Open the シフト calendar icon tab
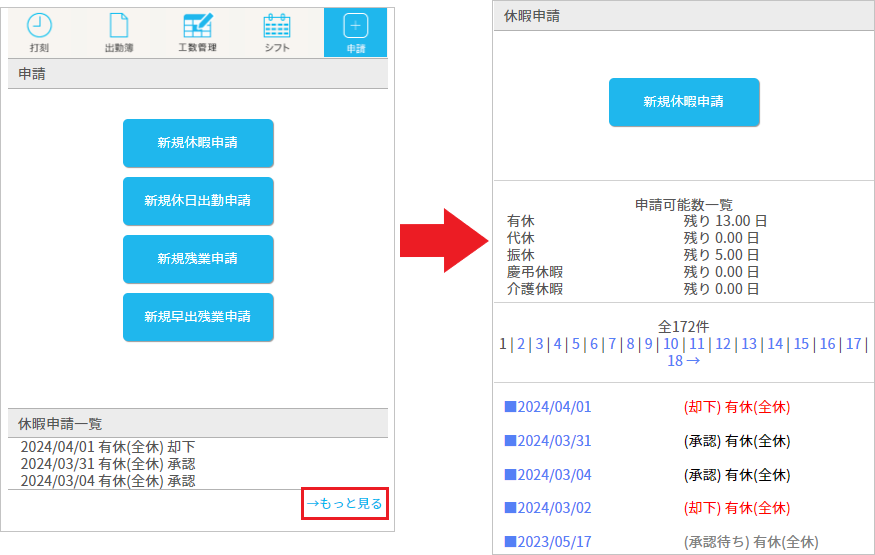 point(276,32)
